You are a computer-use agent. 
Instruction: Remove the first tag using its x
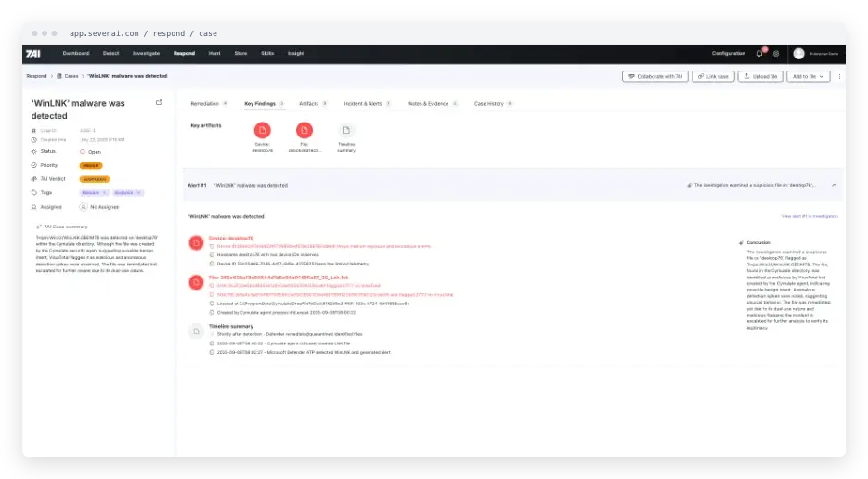(x=105, y=193)
